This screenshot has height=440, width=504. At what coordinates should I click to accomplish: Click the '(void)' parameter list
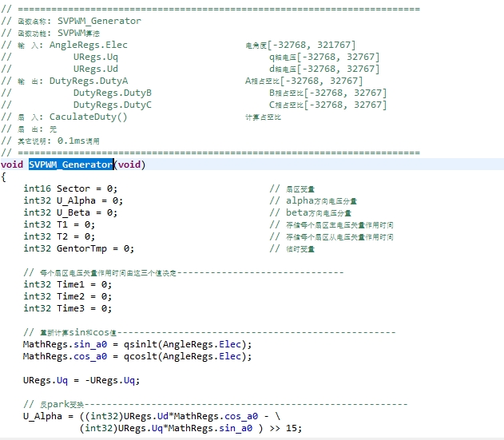pyautogui.click(x=130, y=165)
